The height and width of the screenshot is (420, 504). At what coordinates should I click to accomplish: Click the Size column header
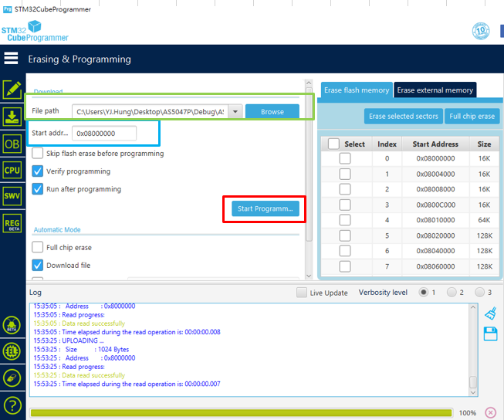pyautogui.click(x=484, y=144)
